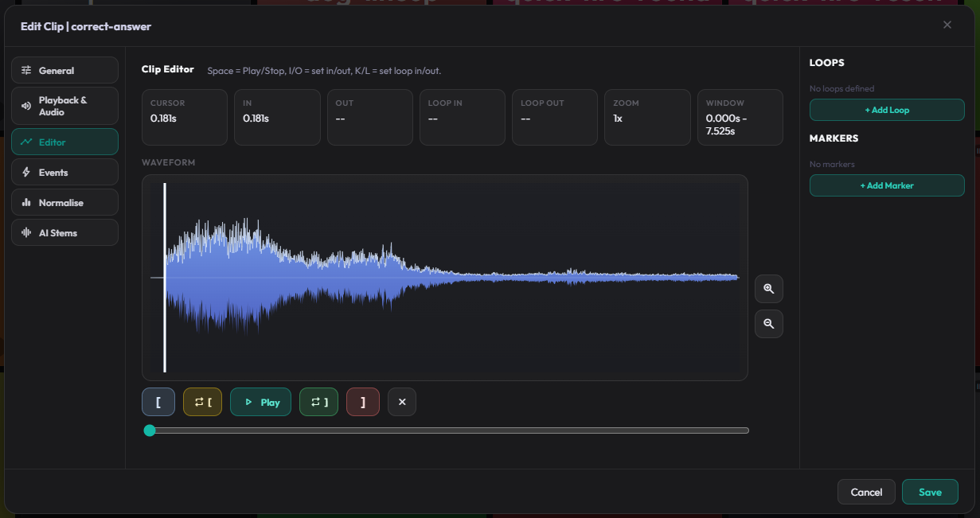Select the Editor tab
980x518 pixels.
click(64, 142)
